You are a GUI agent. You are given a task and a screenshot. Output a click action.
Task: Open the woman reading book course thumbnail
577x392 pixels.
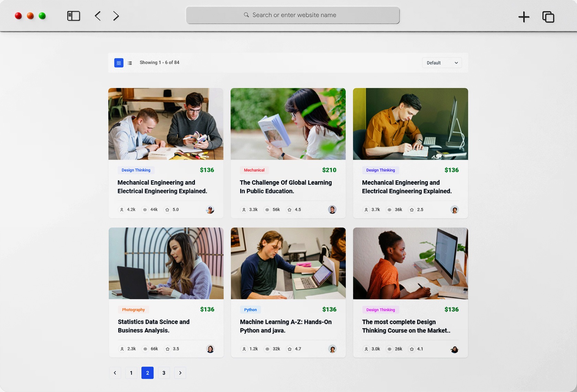click(x=288, y=124)
